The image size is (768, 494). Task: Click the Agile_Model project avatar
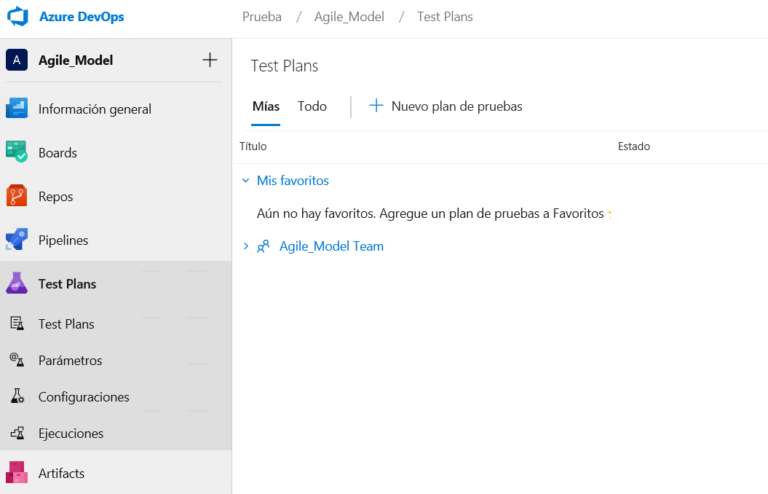(17, 60)
